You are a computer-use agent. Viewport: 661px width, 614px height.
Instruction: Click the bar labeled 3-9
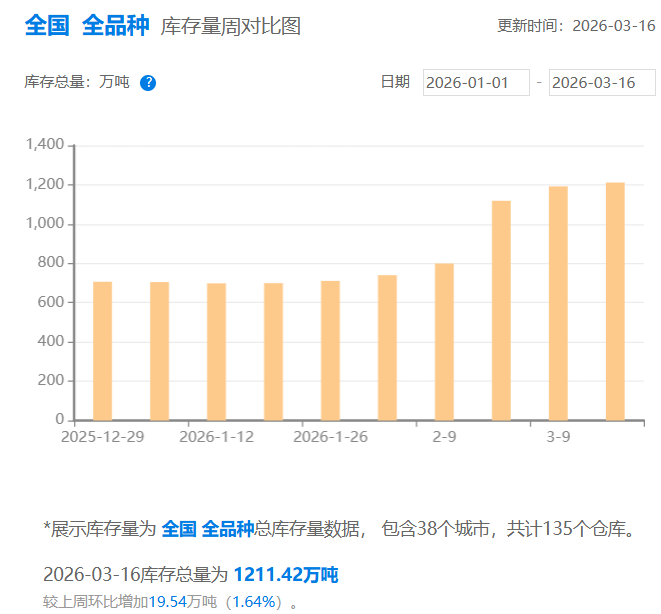tap(558, 303)
